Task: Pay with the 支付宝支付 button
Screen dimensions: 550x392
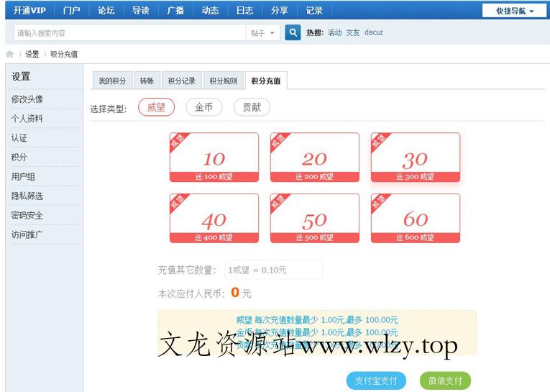Action: (x=376, y=380)
